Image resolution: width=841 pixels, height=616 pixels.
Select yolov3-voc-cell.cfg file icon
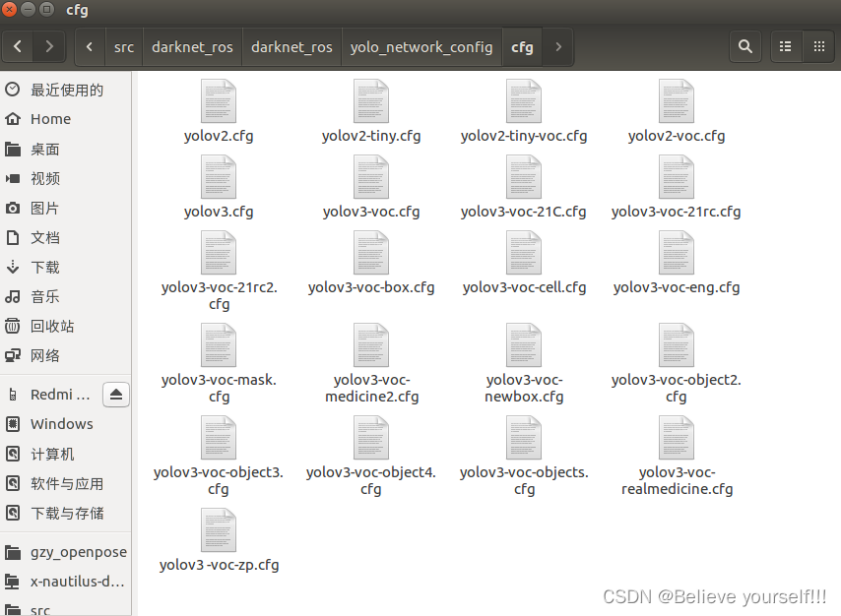[x=524, y=253]
